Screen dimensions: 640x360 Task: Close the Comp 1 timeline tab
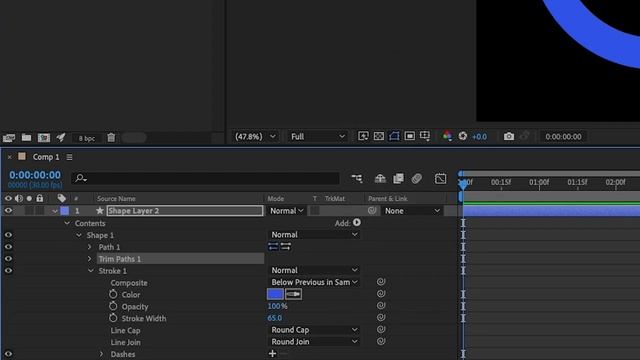tap(9, 157)
